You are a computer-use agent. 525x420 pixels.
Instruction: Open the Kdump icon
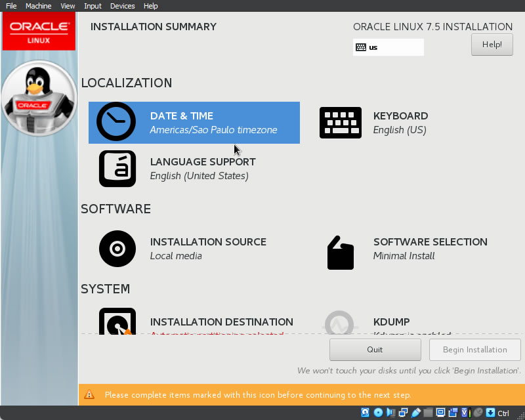click(339, 323)
